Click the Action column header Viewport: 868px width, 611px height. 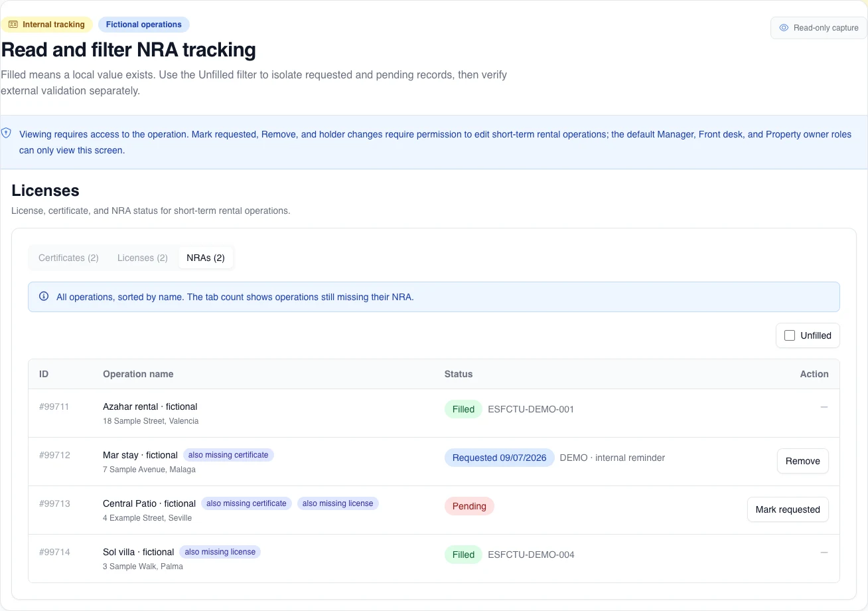pyautogui.click(x=814, y=374)
